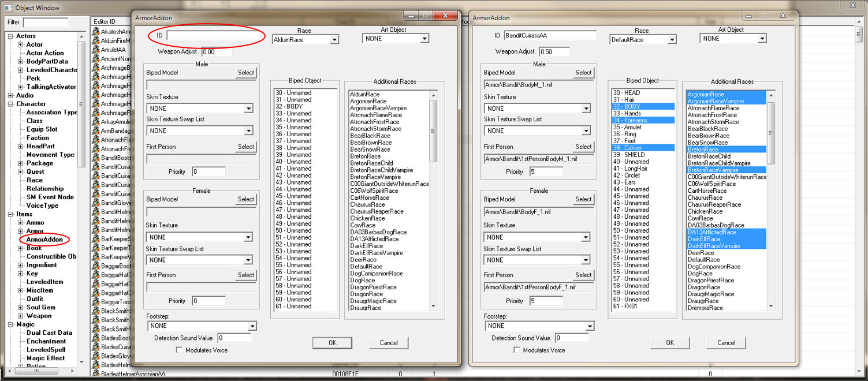Click the icon beside ArchmageB entry
Viewport: 868px width, 381px height.
click(x=96, y=68)
